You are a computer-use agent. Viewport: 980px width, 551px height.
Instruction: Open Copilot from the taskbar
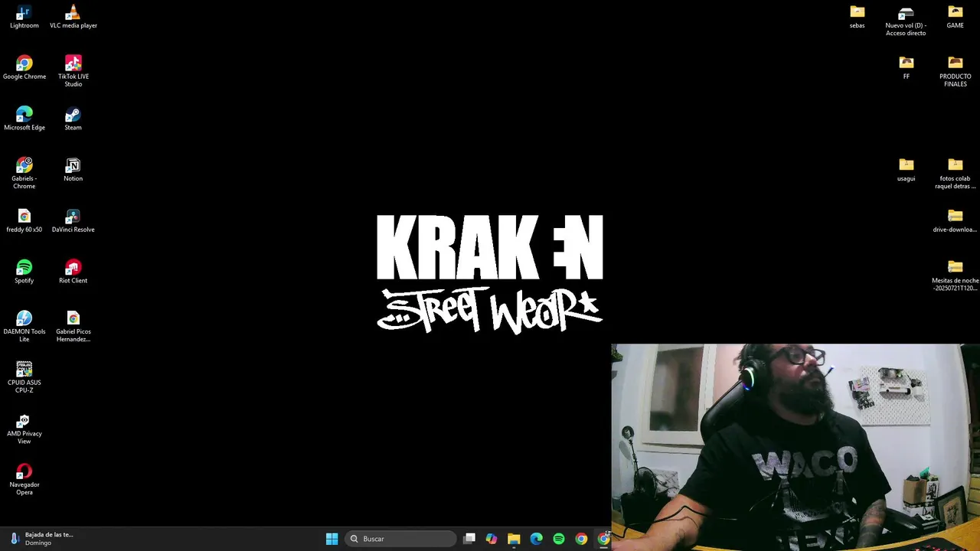tap(492, 539)
